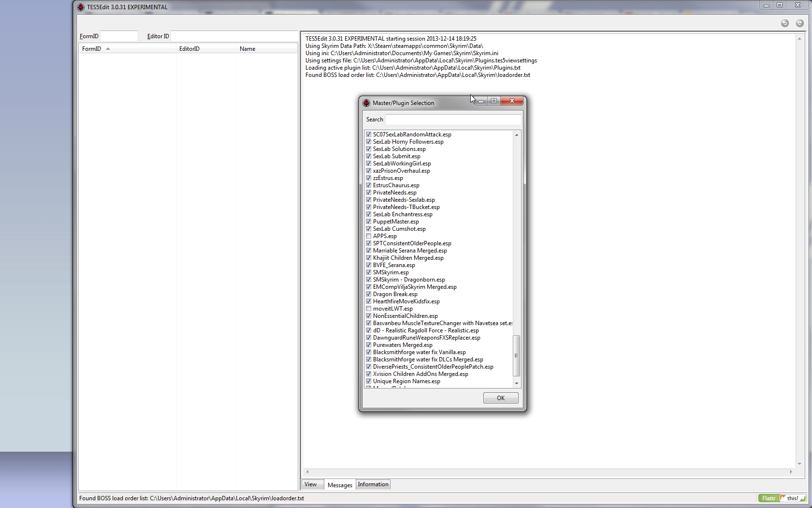Screen dimensions: 812x508
Task: Click the plugin list scrollbar down arrow
Action: [517, 384]
